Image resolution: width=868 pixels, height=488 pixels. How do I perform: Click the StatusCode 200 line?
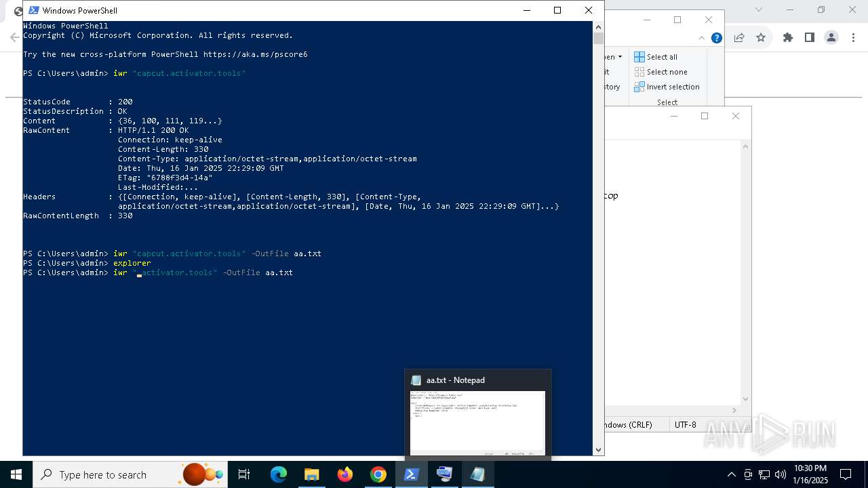[x=78, y=102]
